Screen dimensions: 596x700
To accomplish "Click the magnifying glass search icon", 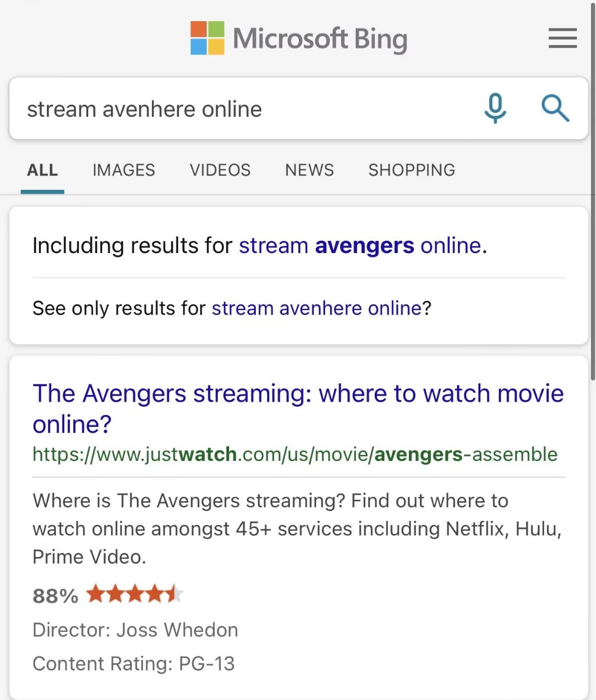I will point(555,108).
